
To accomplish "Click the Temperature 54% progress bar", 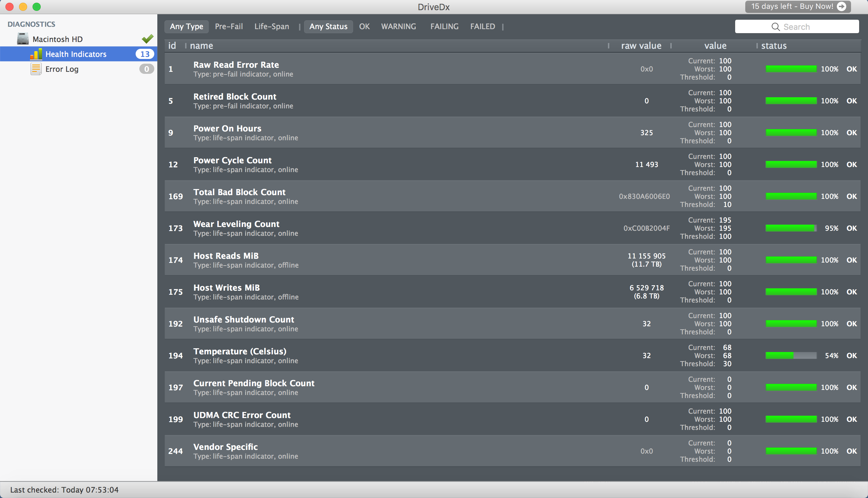I will (791, 356).
